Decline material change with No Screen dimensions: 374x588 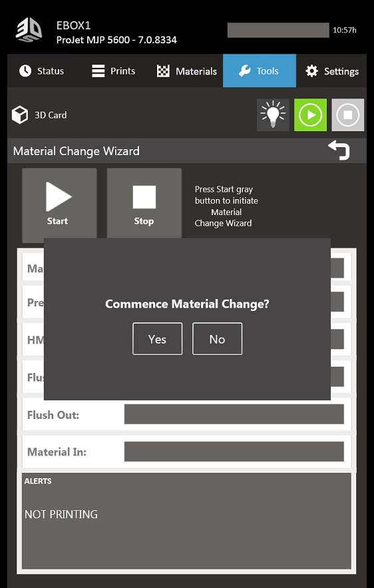point(218,339)
